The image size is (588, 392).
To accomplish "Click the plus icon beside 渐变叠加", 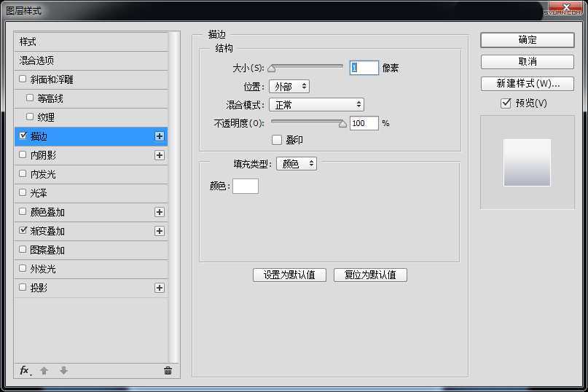I will (x=160, y=231).
